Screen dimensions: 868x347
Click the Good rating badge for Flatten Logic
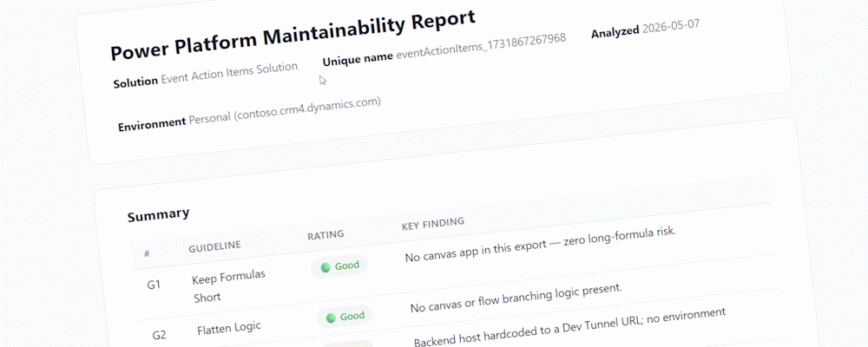point(345,318)
